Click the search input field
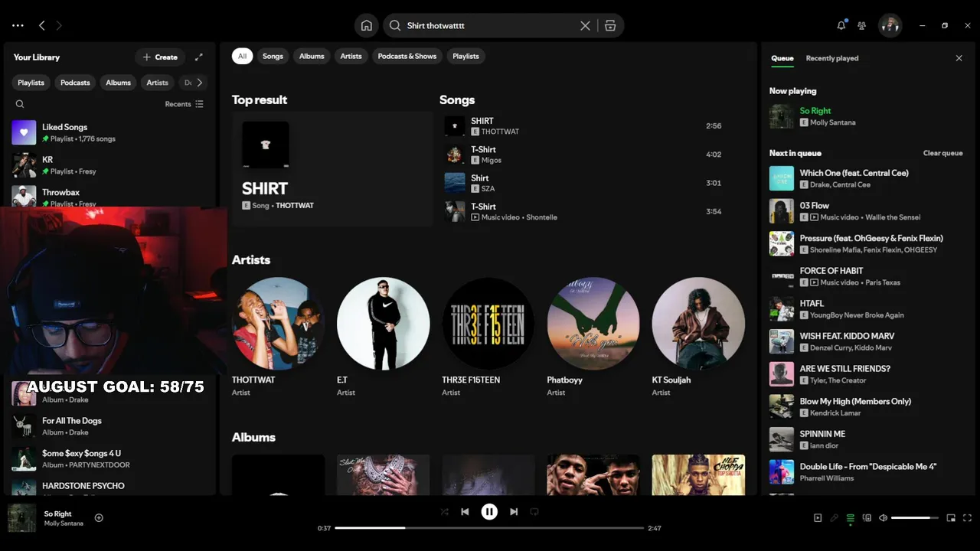 [x=490, y=25]
